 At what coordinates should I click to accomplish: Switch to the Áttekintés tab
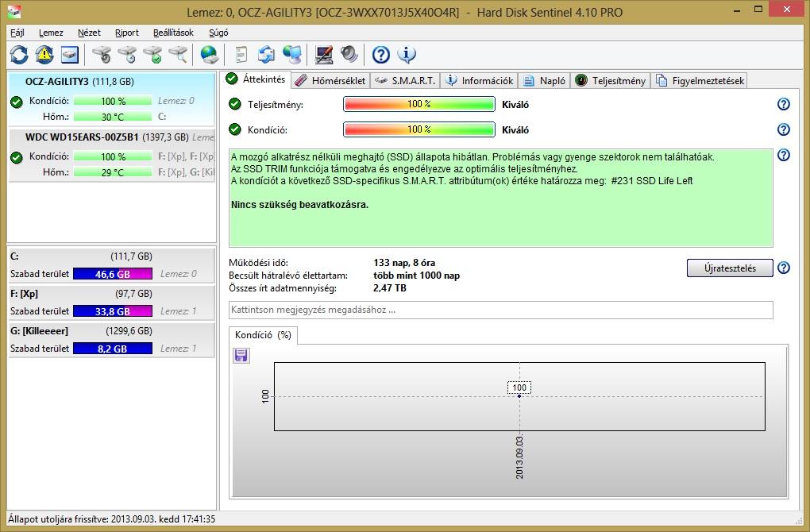click(x=256, y=79)
